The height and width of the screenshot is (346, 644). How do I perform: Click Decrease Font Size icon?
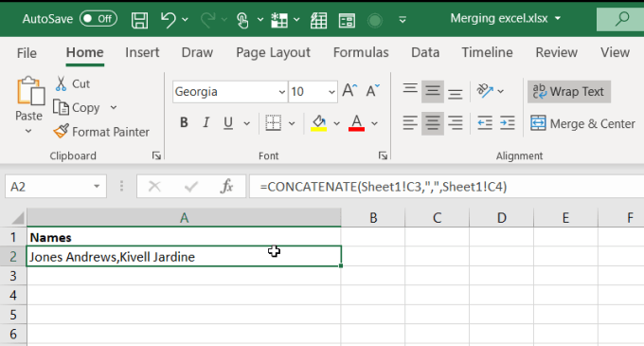point(372,90)
